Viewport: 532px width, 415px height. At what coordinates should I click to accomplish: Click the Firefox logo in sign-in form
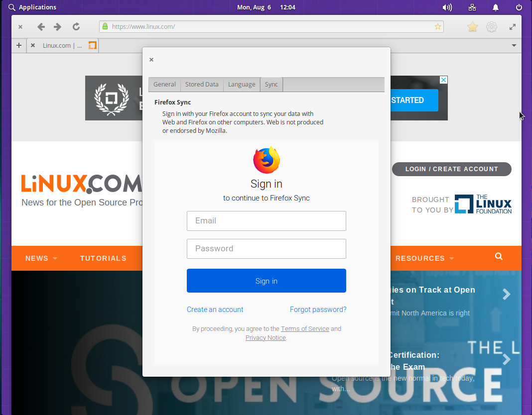pyautogui.click(x=266, y=160)
